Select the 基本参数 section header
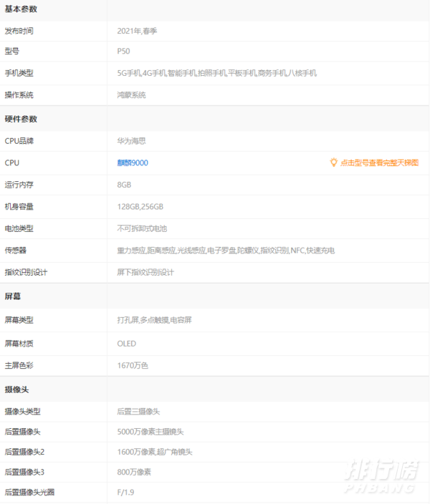This screenshot has height=504, width=430. pos(21,9)
